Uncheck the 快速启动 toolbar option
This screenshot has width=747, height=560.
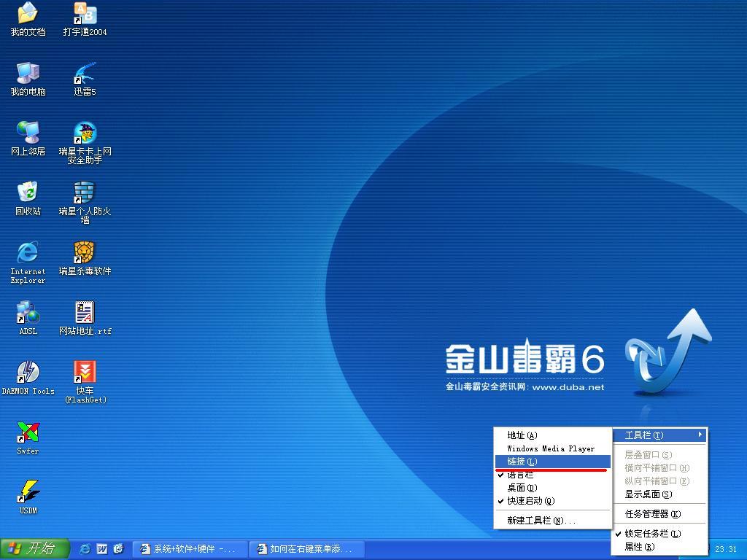tap(530, 501)
